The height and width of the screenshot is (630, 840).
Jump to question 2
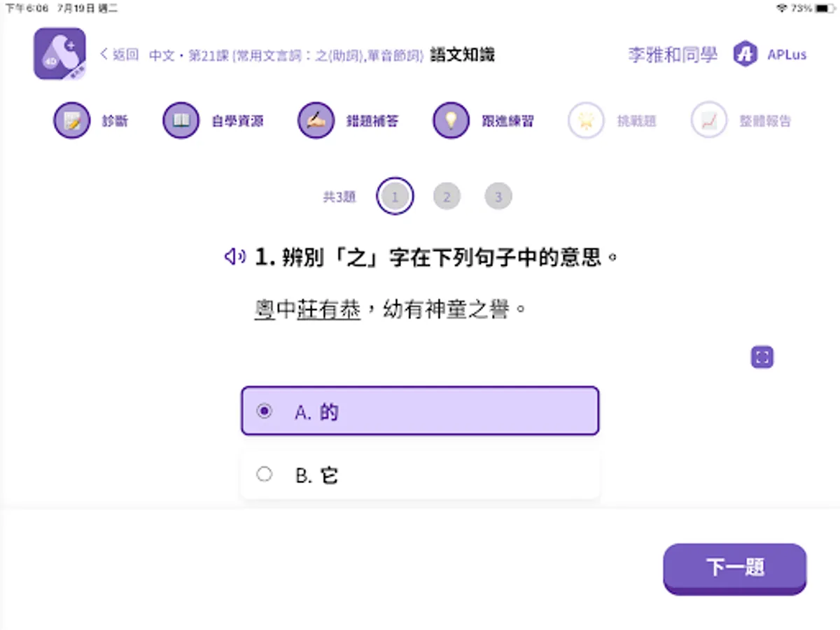click(x=447, y=197)
